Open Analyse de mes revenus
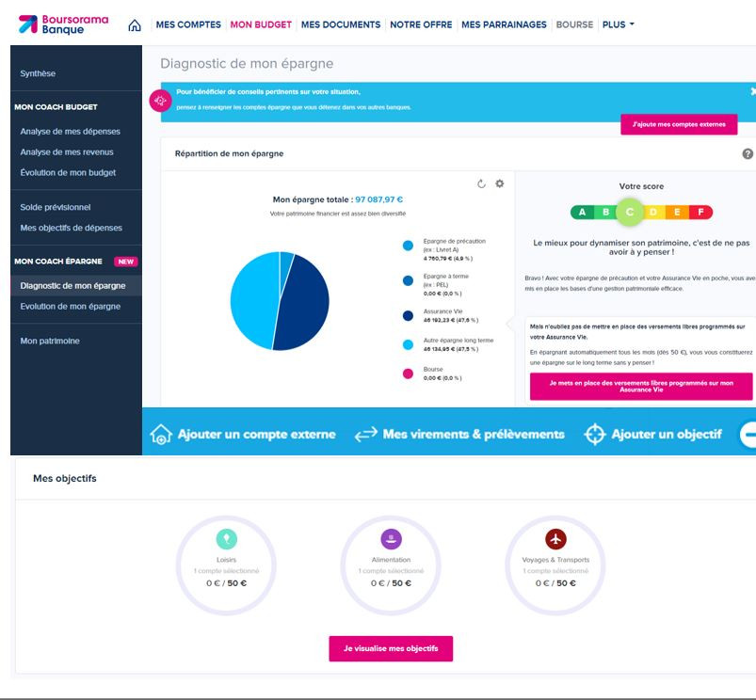756x700 pixels. click(67, 151)
